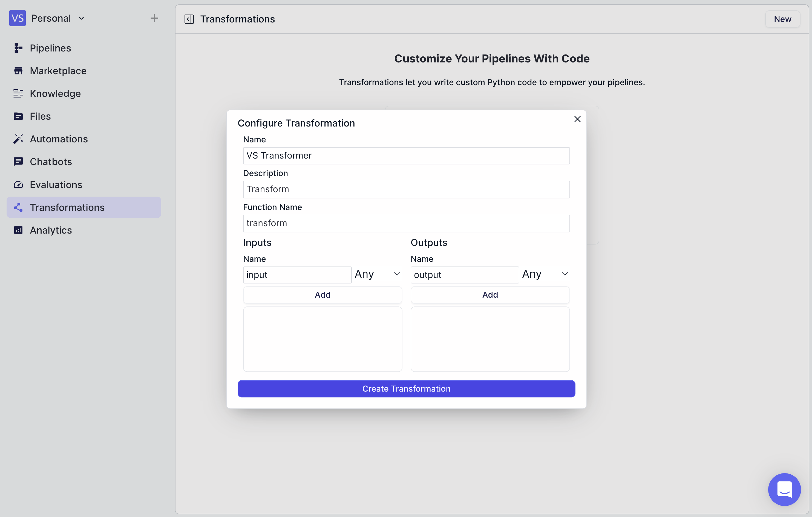Click the plus icon beside Personal
This screenshot has width=812, height=517.
click(x=154, y=18)
